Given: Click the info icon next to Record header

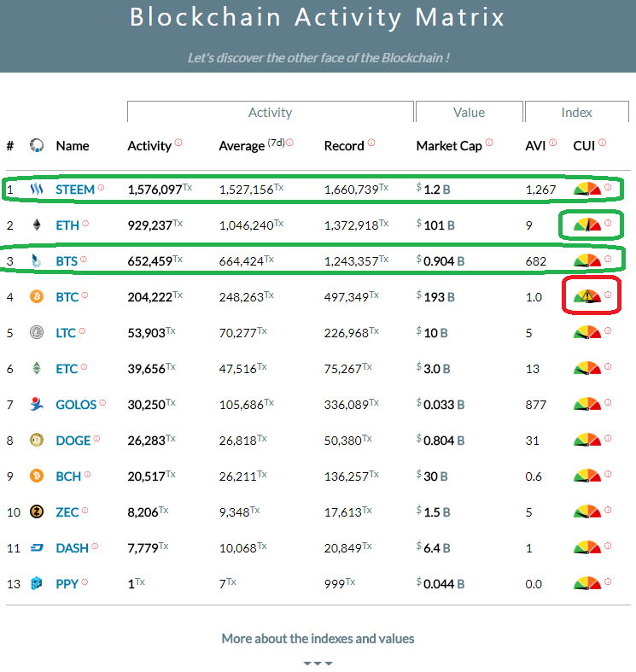Looking at the screenshot, I should click(371, 143).
